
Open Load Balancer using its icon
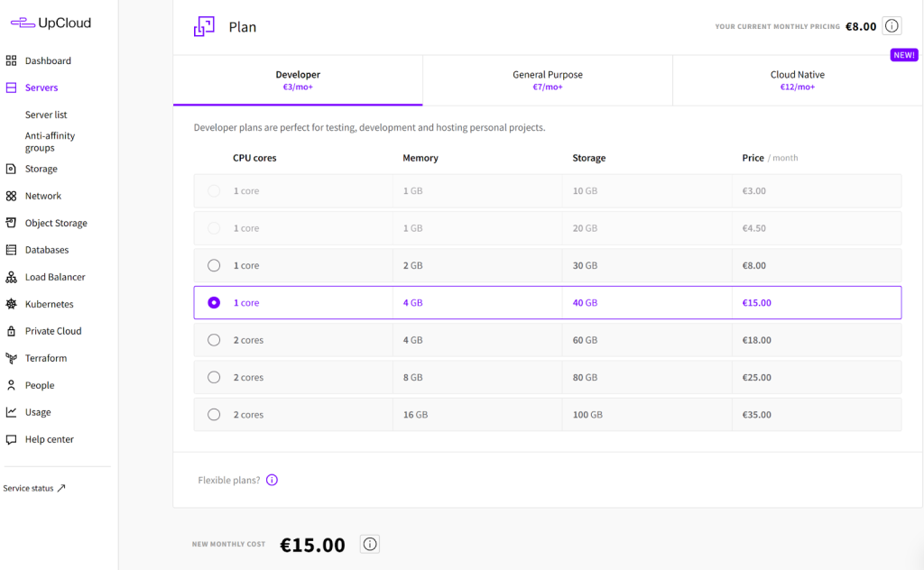point(11,277)
